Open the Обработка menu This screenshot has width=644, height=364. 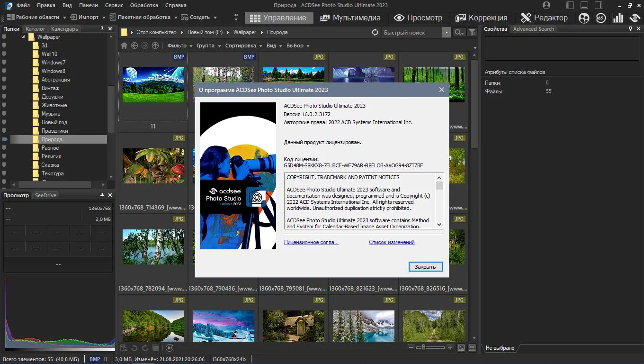point(143,5)
